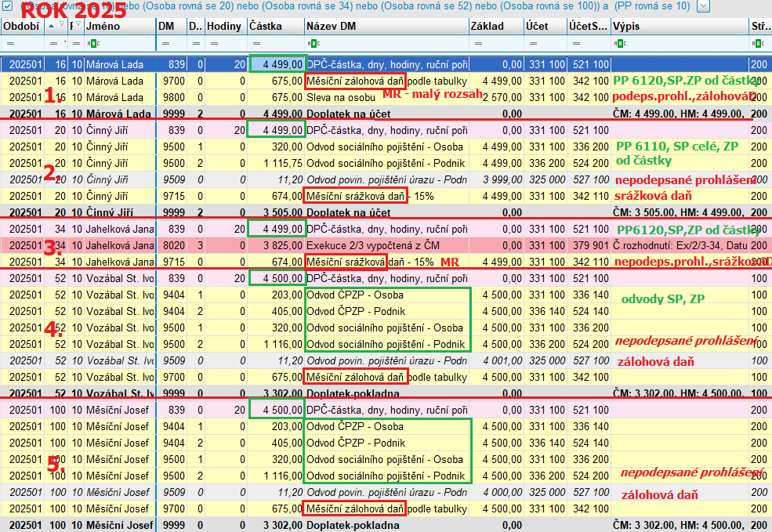This screenshot has width=772, height=532.
Task: Click the Účet column header
Action: [x=545, y=26]
